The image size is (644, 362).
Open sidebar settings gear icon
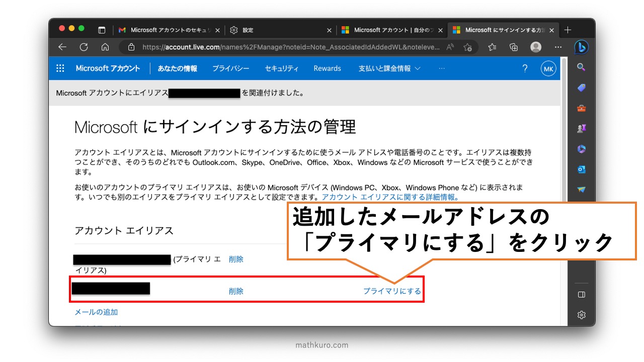click(581, 315)
